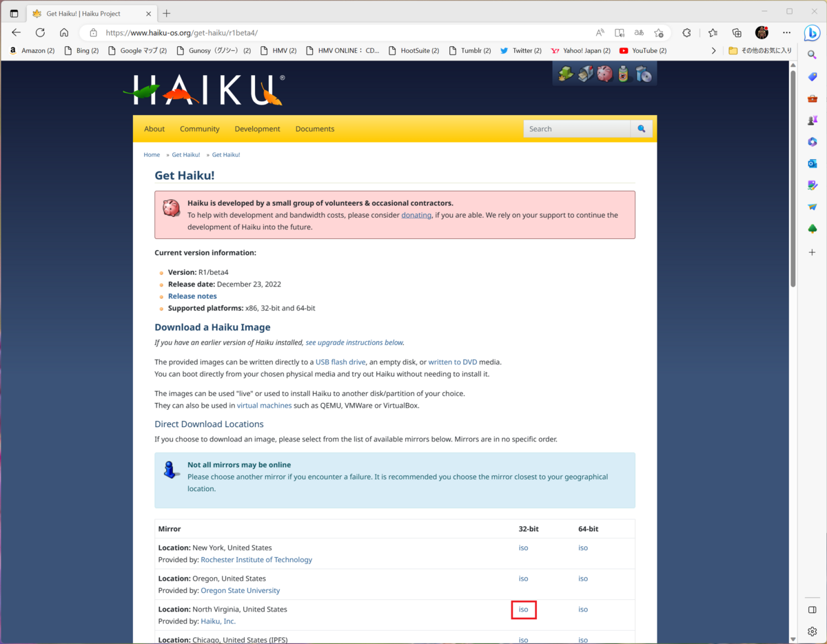Open the HootSuite (2) bookmark

pos(413,50)
